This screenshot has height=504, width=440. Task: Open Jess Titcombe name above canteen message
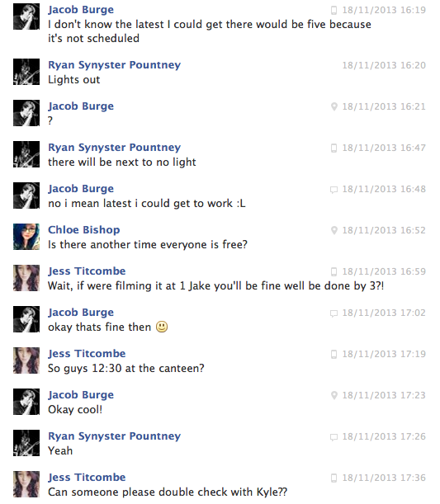coord(87,354)
